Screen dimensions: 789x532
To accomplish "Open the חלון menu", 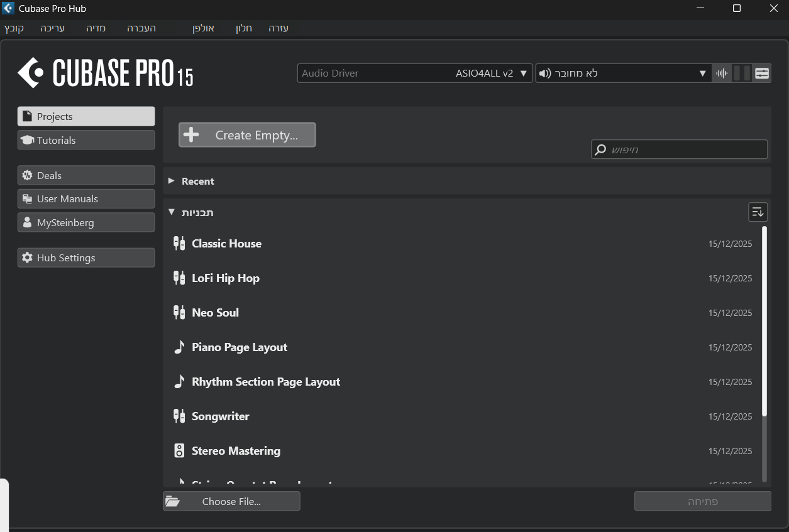I will click(x=244, y=28).
